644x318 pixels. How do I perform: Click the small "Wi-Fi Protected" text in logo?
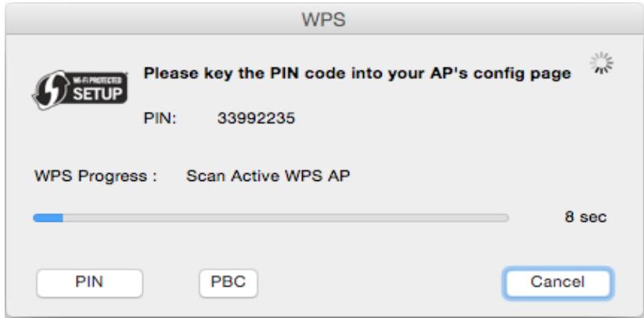tap(97, 81)
